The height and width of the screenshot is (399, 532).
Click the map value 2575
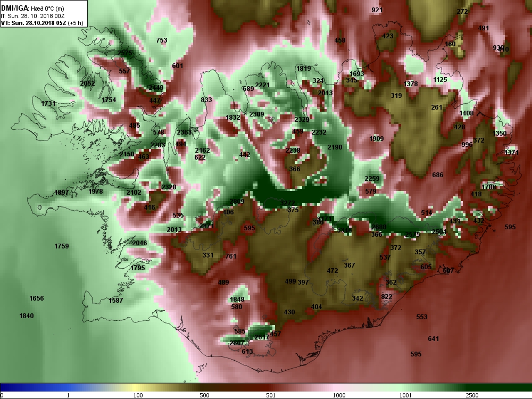124,53
